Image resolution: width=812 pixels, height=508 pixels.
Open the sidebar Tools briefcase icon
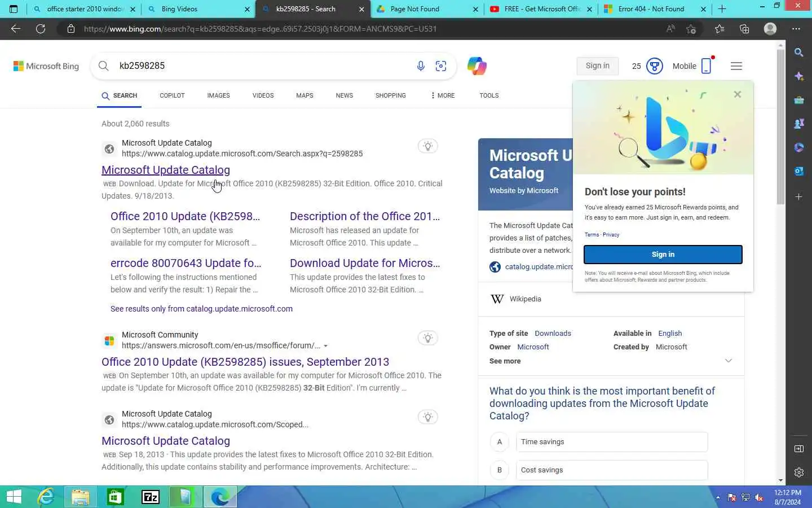799,100
